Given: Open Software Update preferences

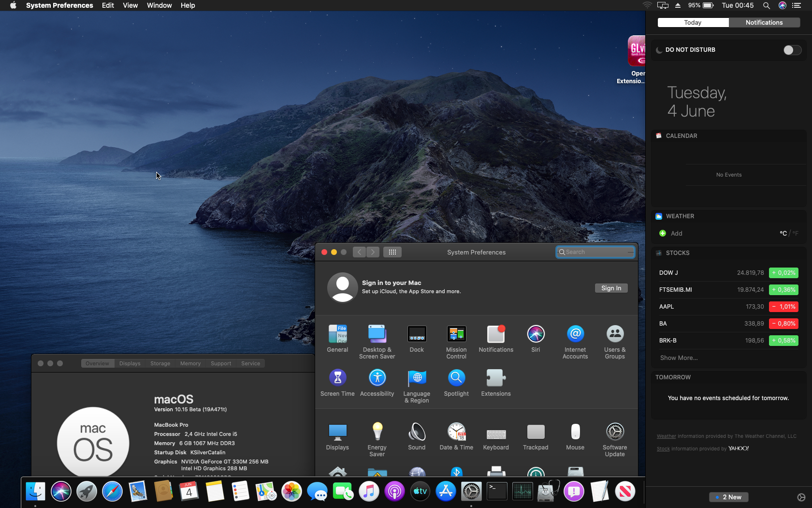Looking at the screenshot, I should [615, 439].
